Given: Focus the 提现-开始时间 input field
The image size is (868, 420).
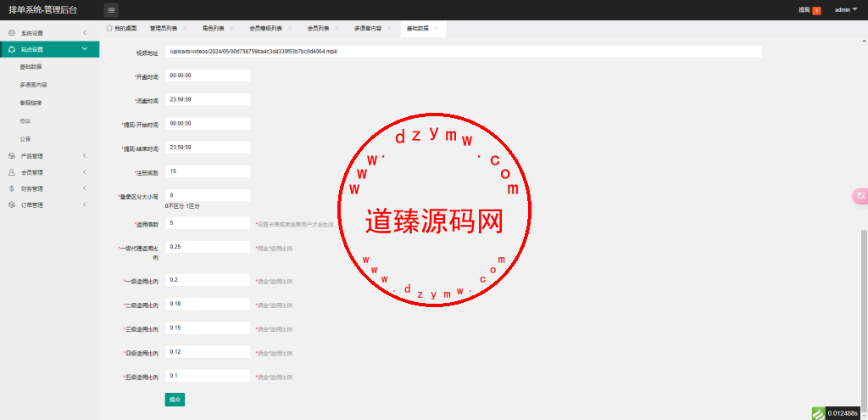Looking at the screenshot, I should click(208, 124).
